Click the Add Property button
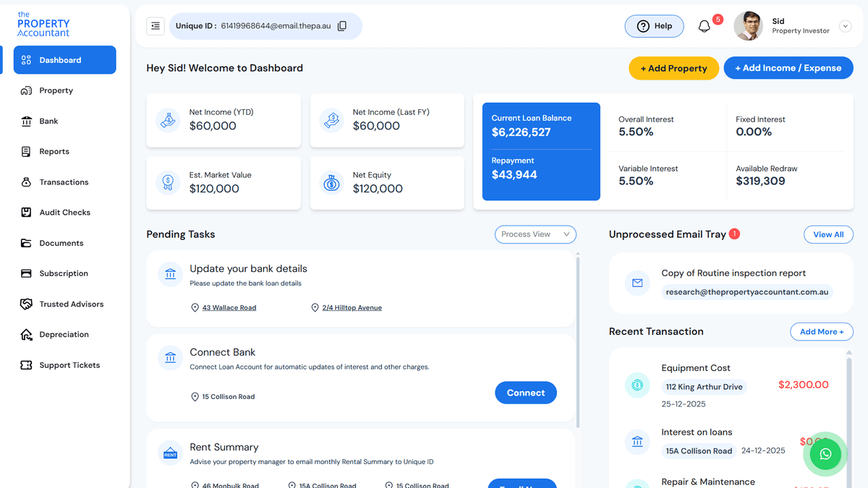The height and width of the screenshot is (488, 868). (x=673, y=67)
